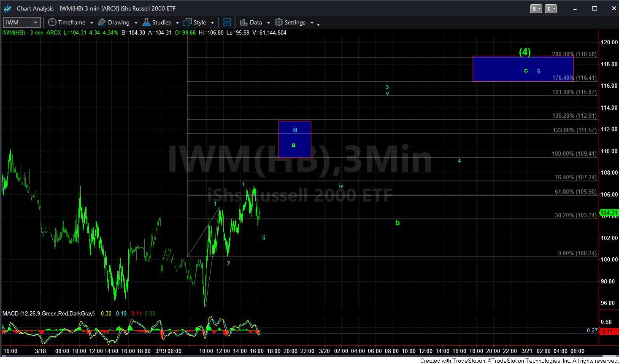The image size is (619, 364).
Task: Select the blue target rectangle containing 'c'
Action: (x=523, y=68)
